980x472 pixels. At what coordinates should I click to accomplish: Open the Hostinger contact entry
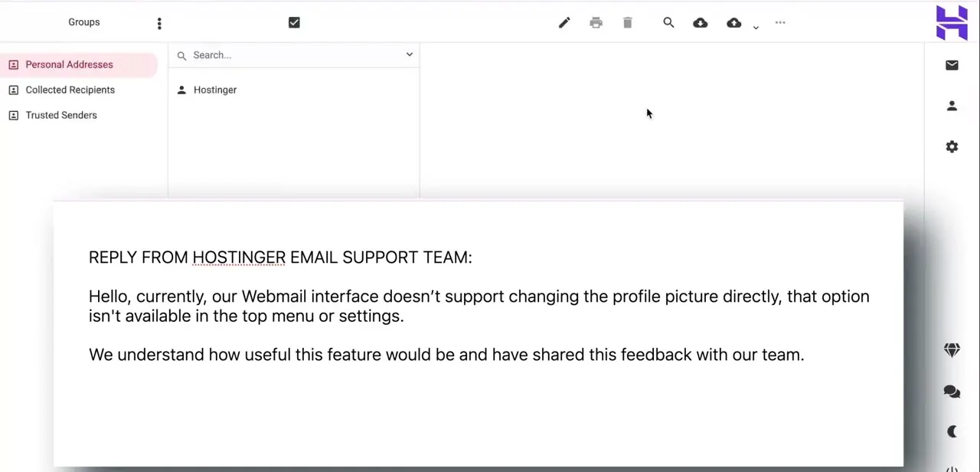click(294, 90)
